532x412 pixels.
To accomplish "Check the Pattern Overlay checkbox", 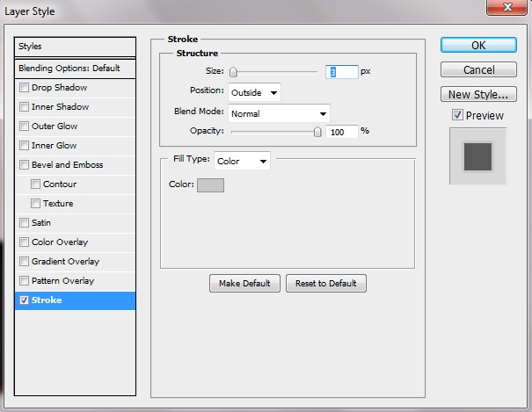I will tap(24, 280).
